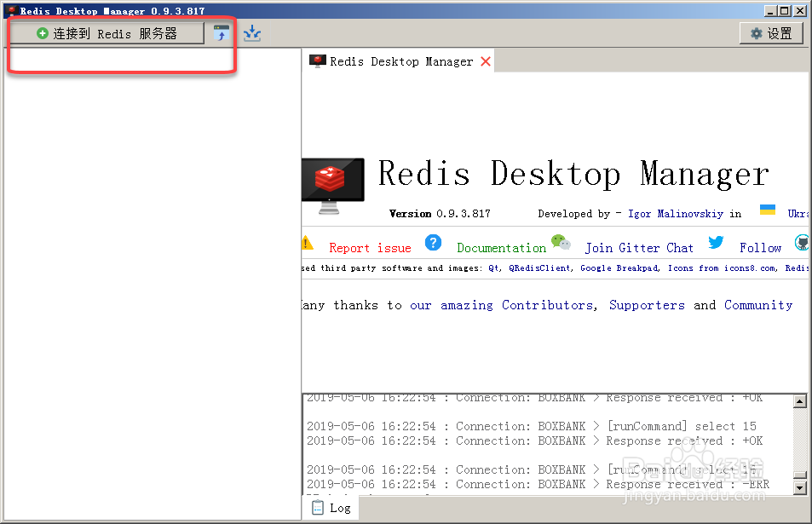Open the Report issue link

tap(370, 247)
